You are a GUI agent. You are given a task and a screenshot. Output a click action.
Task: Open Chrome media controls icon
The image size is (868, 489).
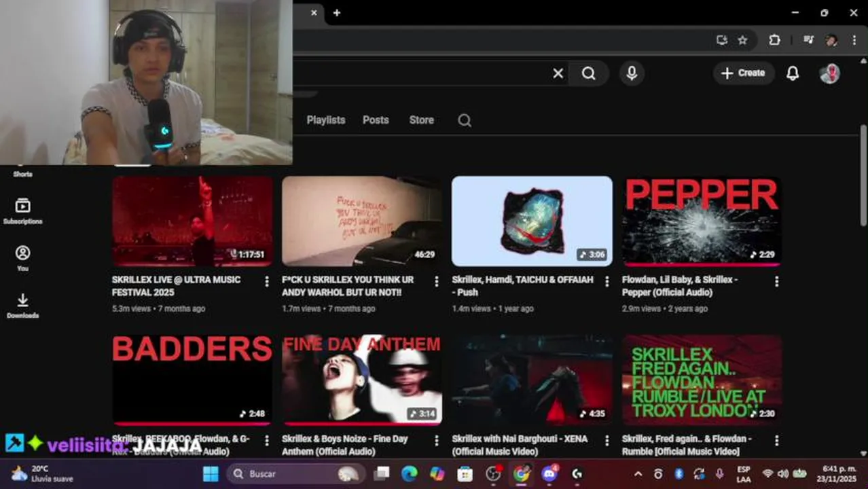[x=808, y=40]
